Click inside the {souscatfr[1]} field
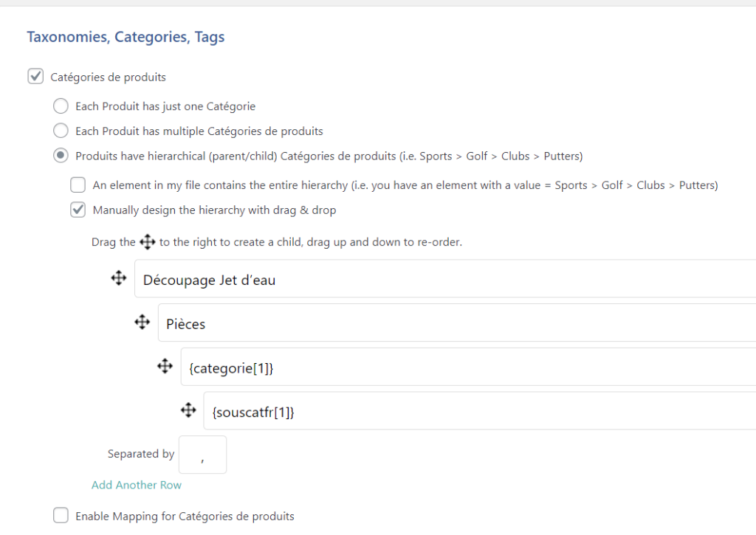 (476, 411)
